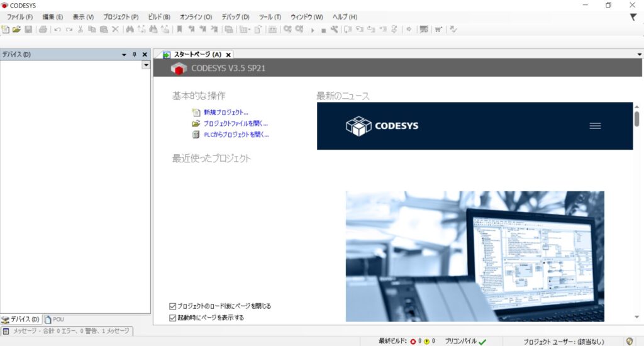Switch to the POU tab
The image size is (644, 346).
pos(54,320)
